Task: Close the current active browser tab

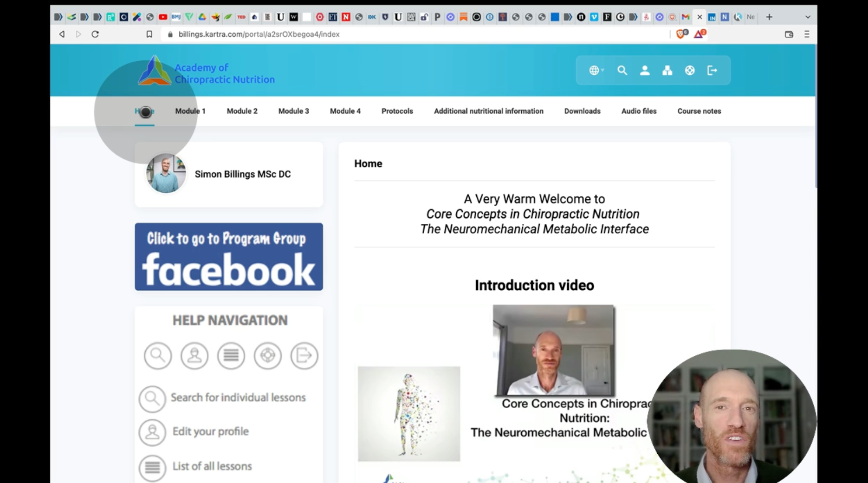Action: coord(700,17)
